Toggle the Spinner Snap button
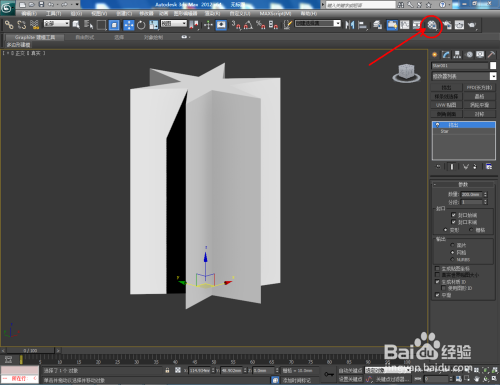This screenshot has width=500, height=385. coord(273,25)
